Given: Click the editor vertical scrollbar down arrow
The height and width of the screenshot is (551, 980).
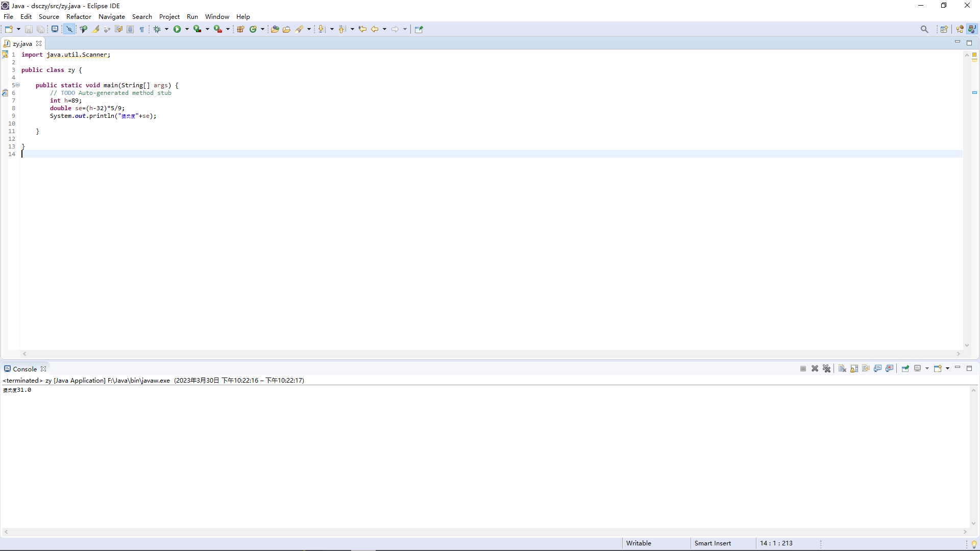Looking at the screenshot, I should click(967, 345).
